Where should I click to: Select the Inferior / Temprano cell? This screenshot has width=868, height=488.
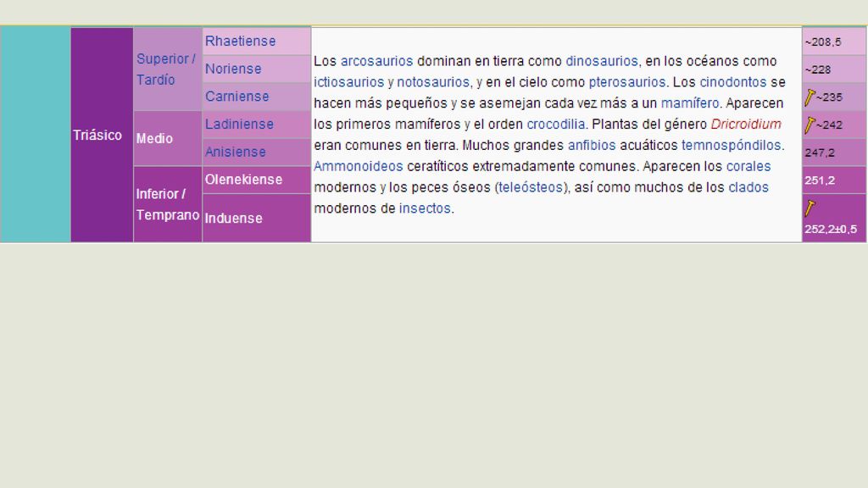click(x=168, y=204)
